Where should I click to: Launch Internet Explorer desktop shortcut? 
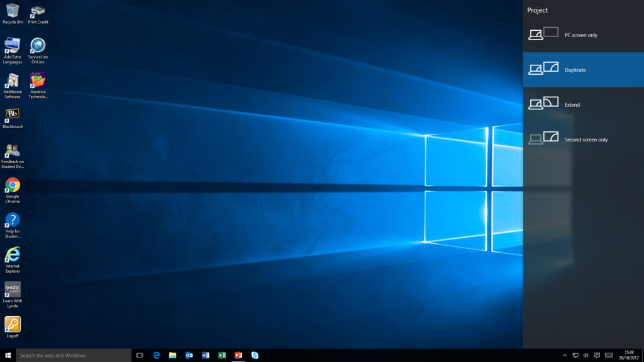13,257
